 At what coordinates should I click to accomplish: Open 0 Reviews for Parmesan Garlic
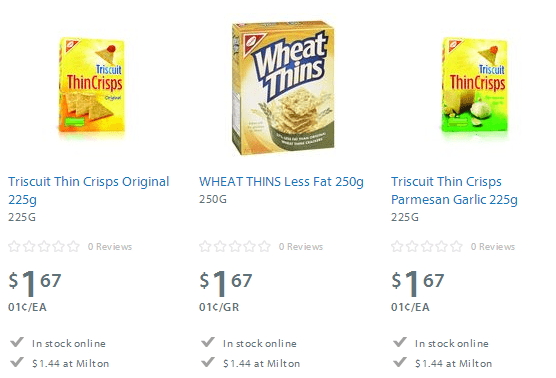(x=493, y=246)
